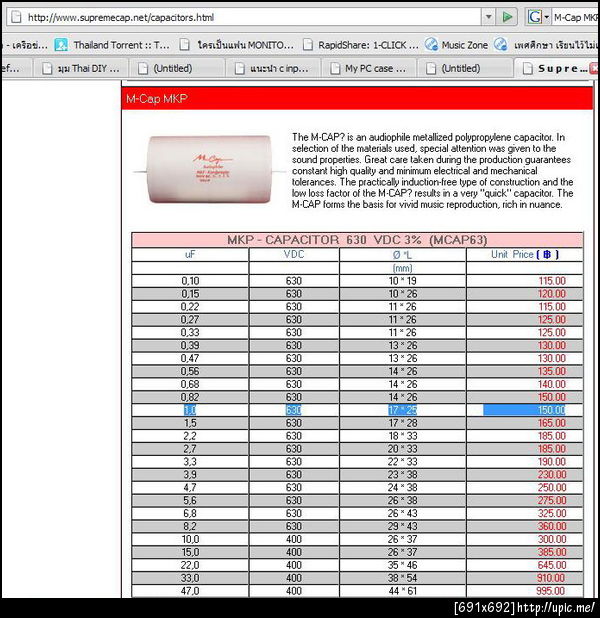Click the 275.00 price cell
Viewport: 600px width, 618px height.
[525, 501]
